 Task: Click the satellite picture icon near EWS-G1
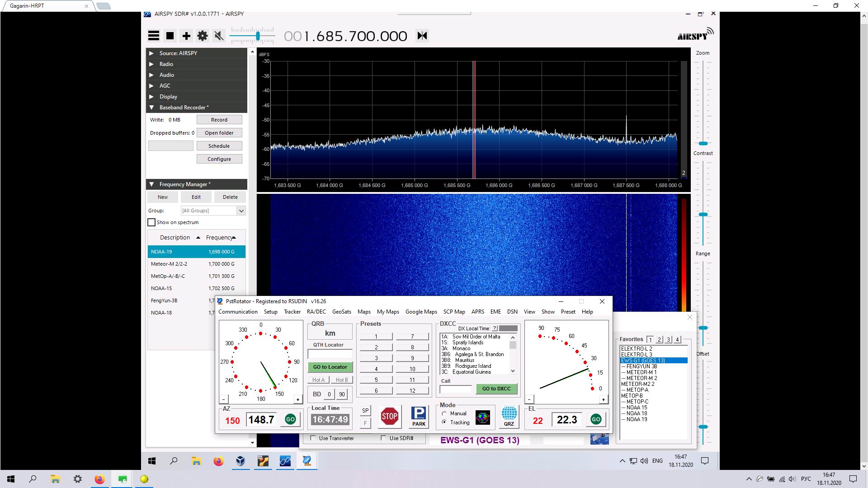point(599,439)
